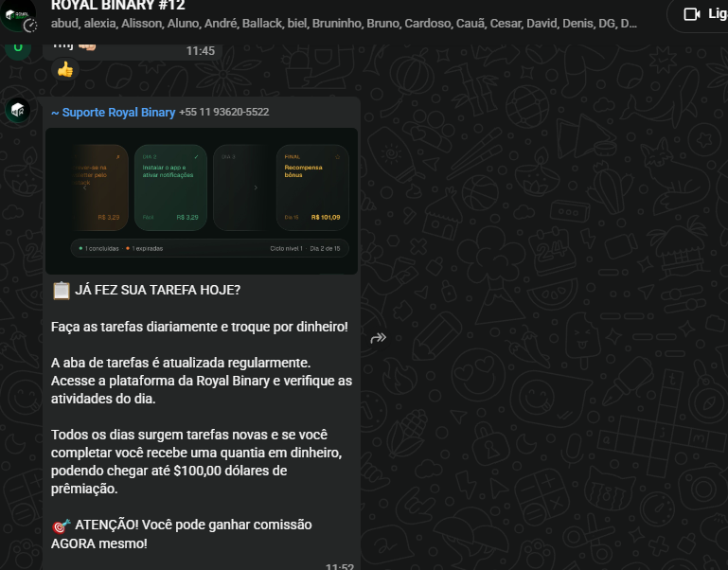Forward the message with the arrow icon

pyautogui.click(x=379, y=338)
